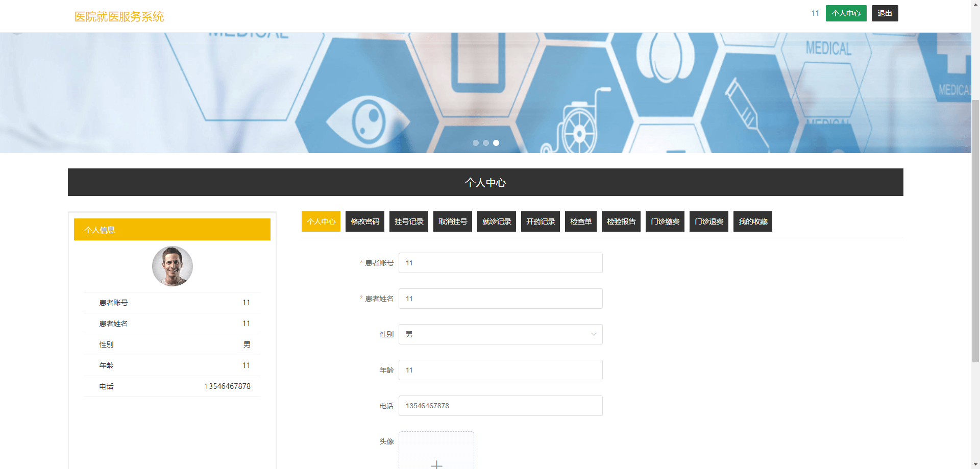Viewport: 980px width, 469px height.
Task: Open the 开药记录 tab
Action: pos(541,221)
